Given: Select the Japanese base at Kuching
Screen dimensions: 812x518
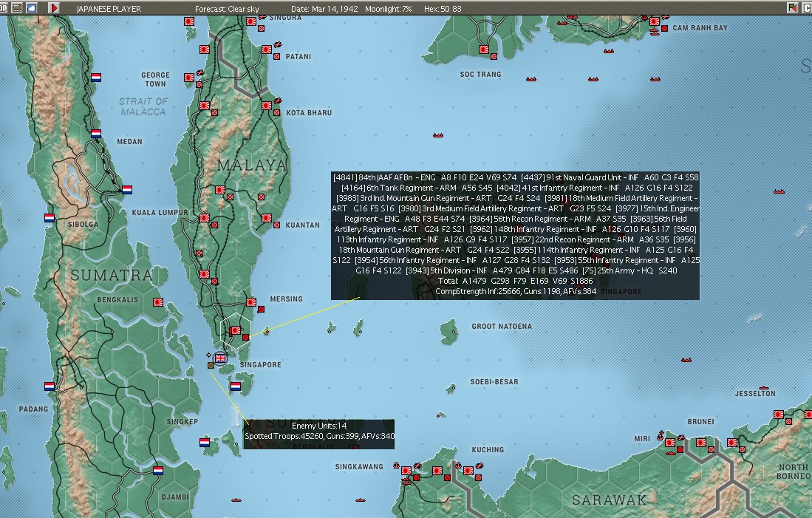Looking at the screenshot, I should (468, 471).
